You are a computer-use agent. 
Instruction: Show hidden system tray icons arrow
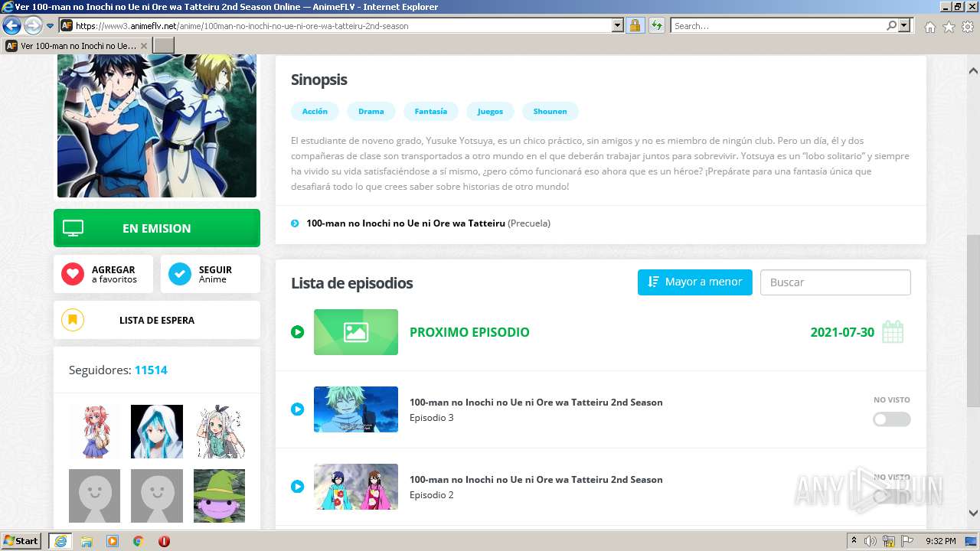pyautogui.click(x=854, y=541)
